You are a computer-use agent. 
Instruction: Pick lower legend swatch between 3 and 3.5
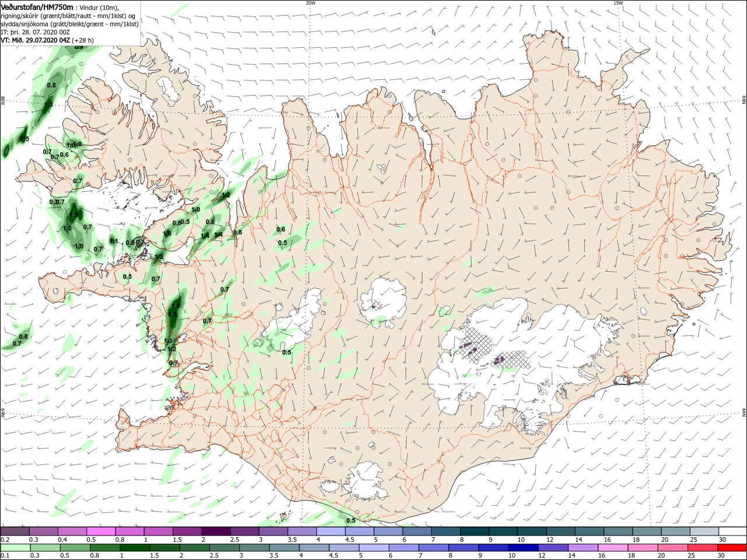coord(253,548)
